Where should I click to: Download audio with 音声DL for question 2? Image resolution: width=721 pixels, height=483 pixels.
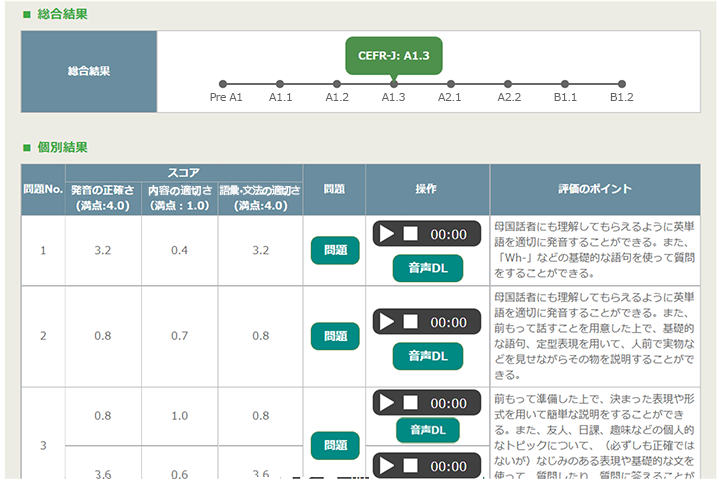pos(428,356)
